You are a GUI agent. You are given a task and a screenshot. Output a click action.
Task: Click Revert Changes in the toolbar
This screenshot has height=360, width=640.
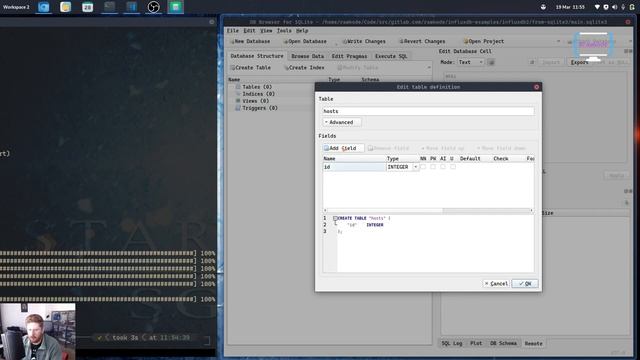(422, 41)
